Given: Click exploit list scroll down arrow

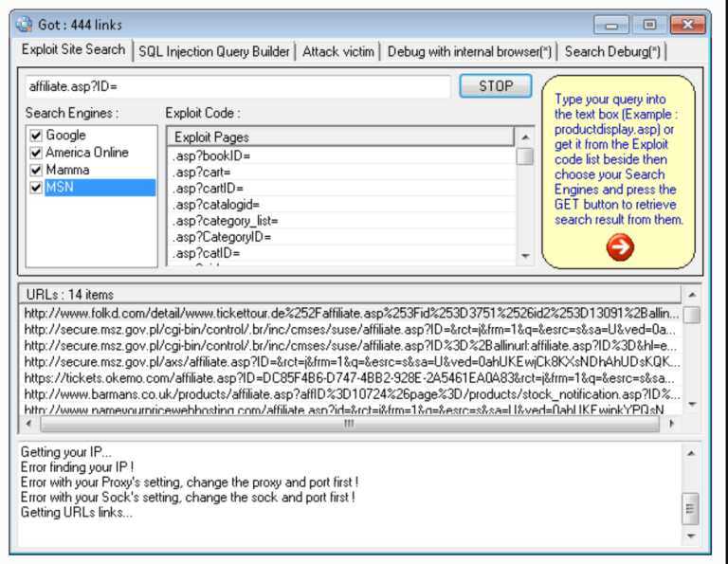Looking at the screenshot, I should (x=525, y=256).
